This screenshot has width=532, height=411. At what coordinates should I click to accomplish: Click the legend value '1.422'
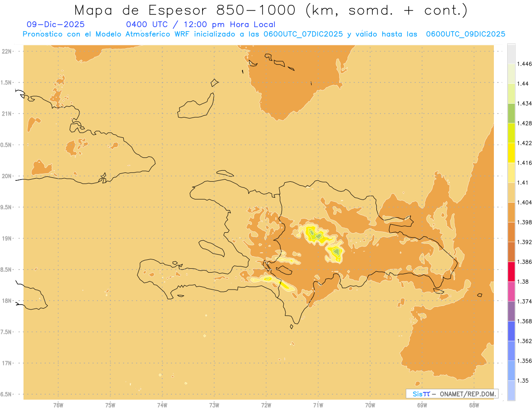point(524,143)
